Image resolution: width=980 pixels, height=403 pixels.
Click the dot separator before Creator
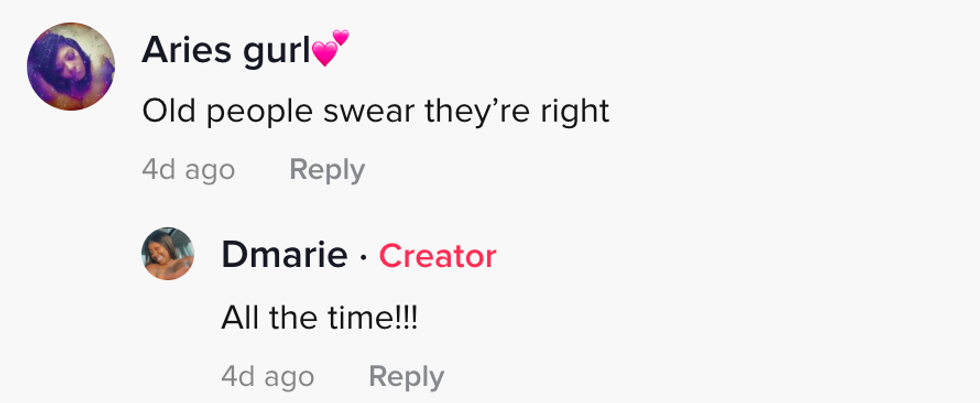[x=364, y=258]
